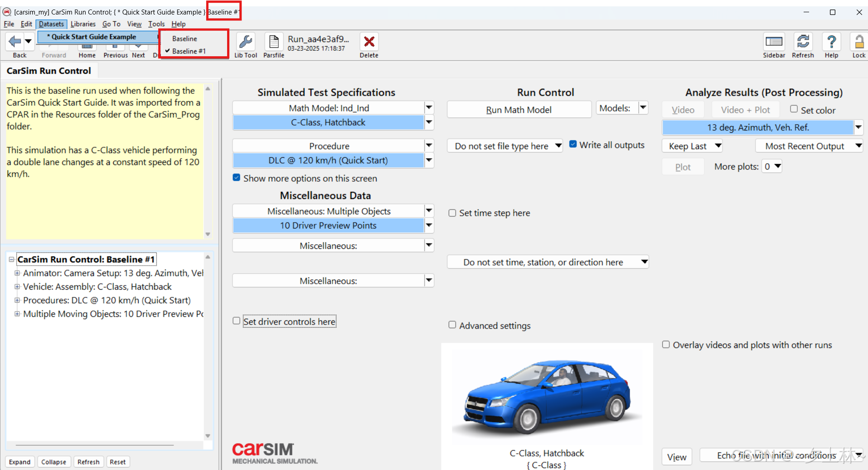Expand Animator: Camera Setup tree node
This screenshot has width=868, height=470.
[x=17, y=273]
